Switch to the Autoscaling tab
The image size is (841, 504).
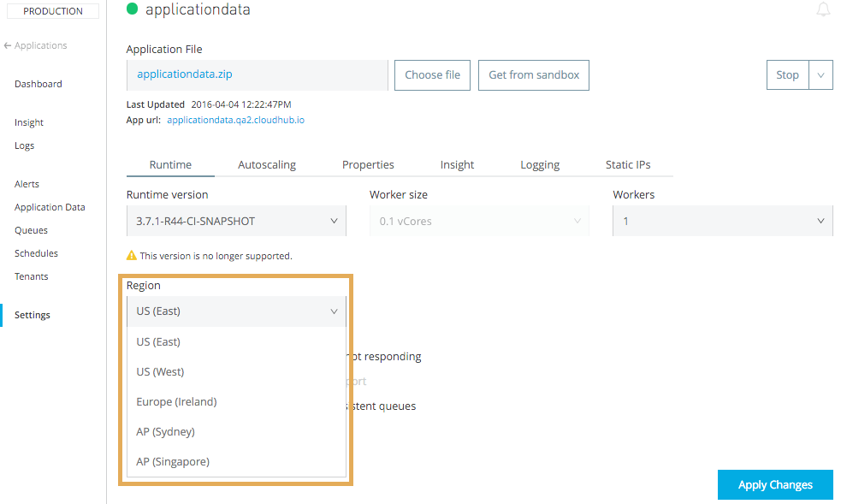click(x=267, y=164)
